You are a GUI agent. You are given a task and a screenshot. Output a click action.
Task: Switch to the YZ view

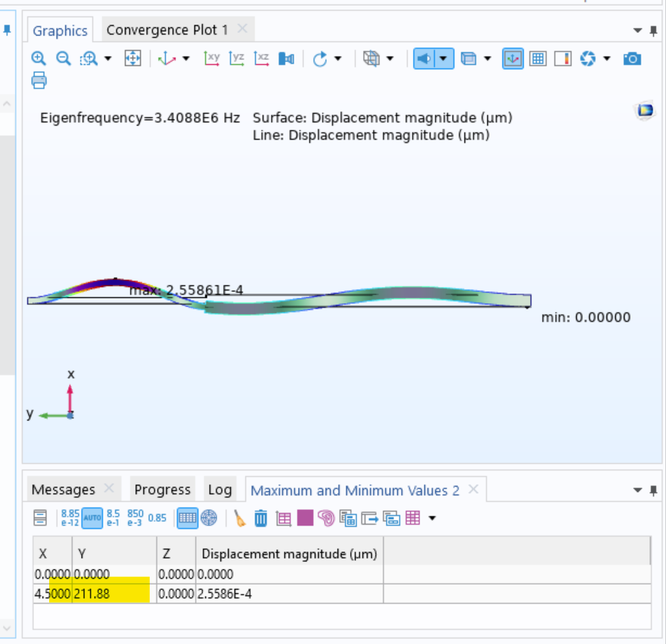click(236, 59)
